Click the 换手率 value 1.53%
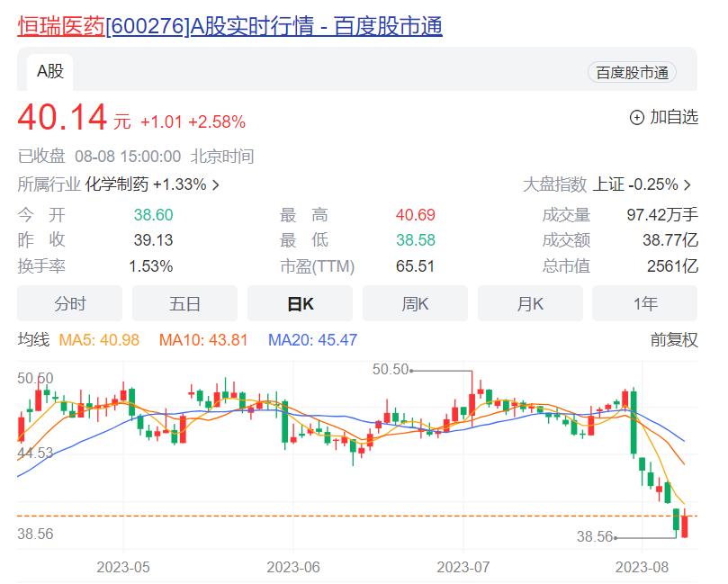Image resolution: width=728 pixels, height=584 pixels. pos(151,266)
